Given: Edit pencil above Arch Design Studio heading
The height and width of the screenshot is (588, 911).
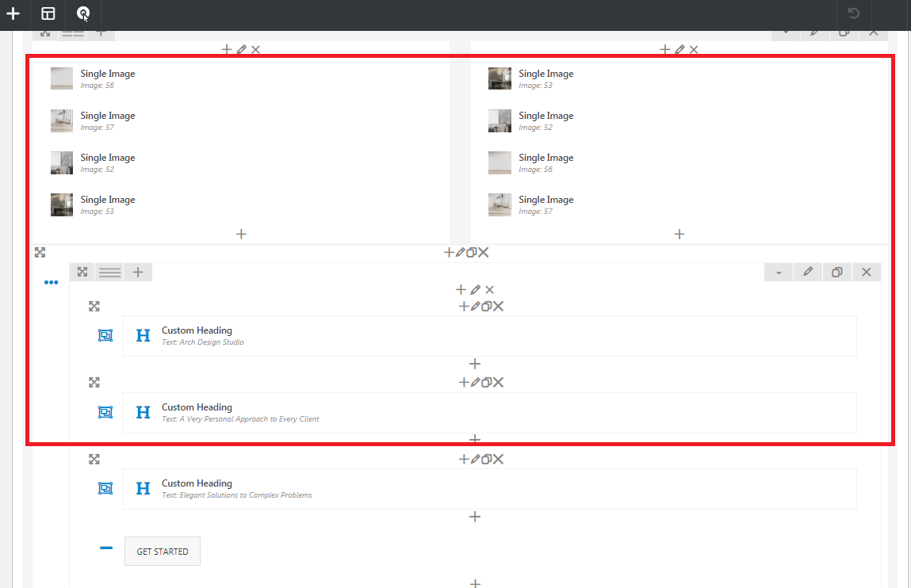Looking at the screenshot, I should tap(475, 307).
